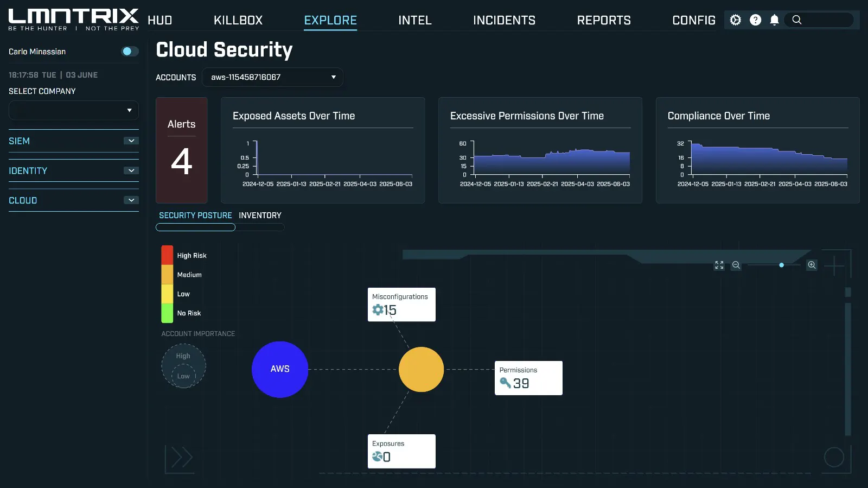Viewport: 868px width, 488px height.
Task: Select the yellow medium-risk center node
Action: tap(421, 369)
